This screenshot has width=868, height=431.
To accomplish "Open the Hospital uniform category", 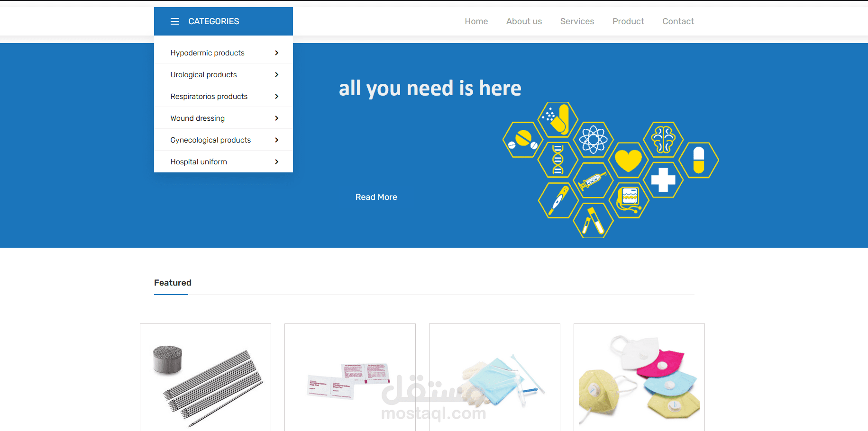I will pyautogui.click(x=198, y=162).
